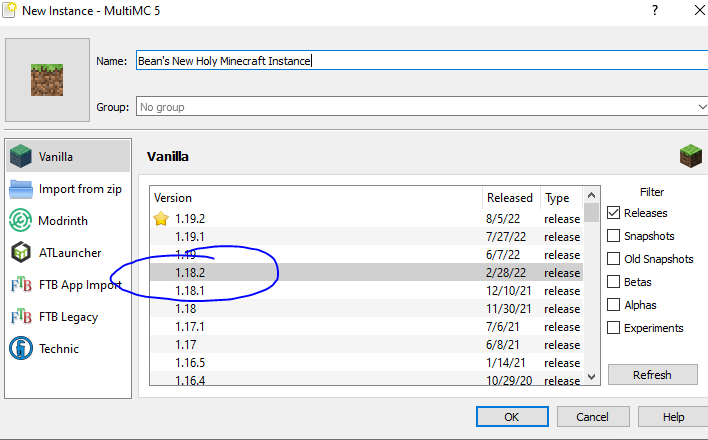The width and height of the screenshot is (708, 440).
Task: Confirm with the OK button
Action: 512,417
